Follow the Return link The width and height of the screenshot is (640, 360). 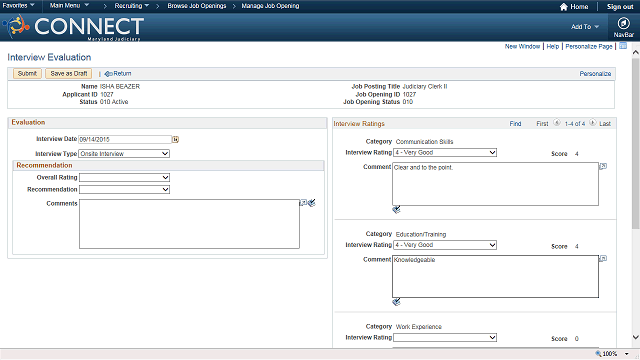click(118, 74)
